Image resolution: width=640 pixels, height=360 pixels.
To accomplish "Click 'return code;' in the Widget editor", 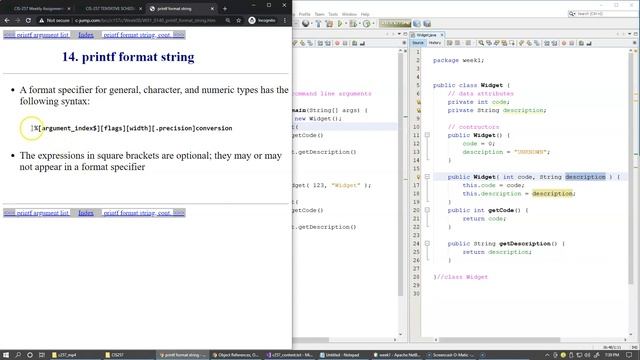I will (484, 219).
